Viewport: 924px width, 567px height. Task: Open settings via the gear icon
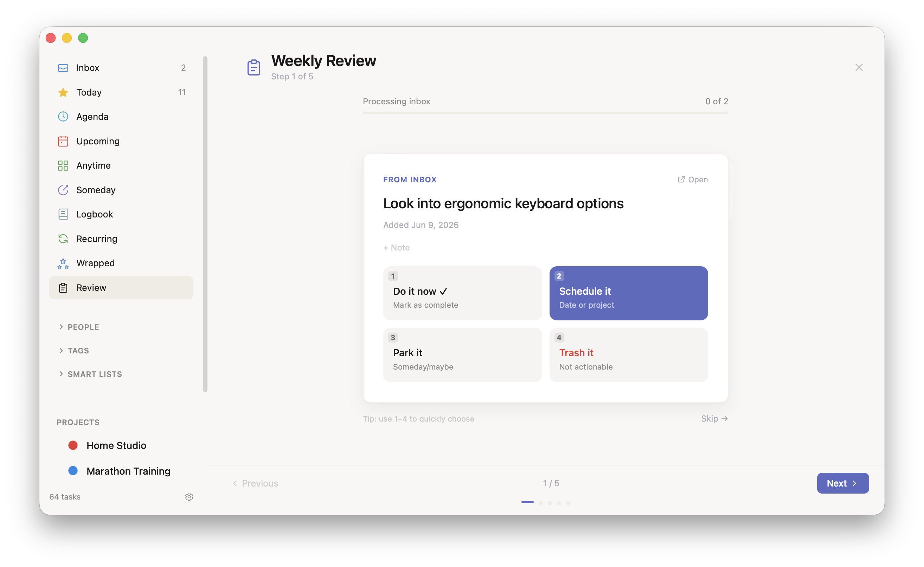189,496
